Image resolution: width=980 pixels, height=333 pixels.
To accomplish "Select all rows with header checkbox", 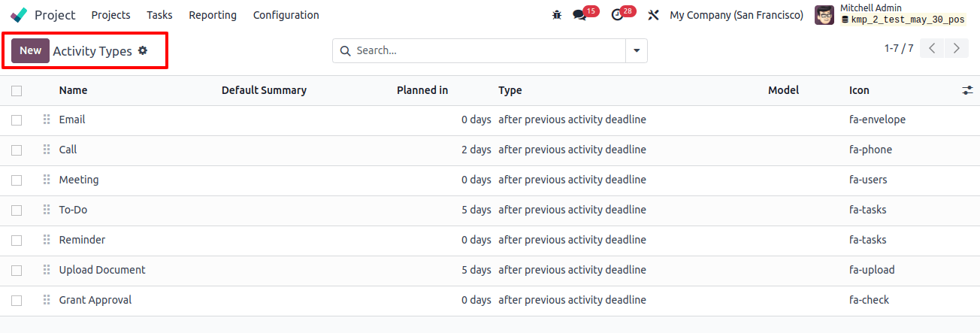I will [17, 90].
